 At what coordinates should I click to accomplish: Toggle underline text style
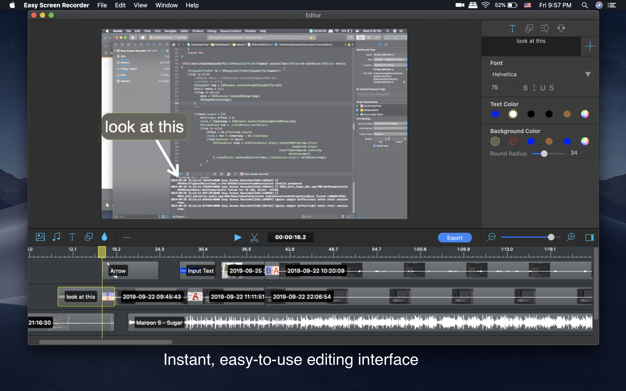coord(543,88)
